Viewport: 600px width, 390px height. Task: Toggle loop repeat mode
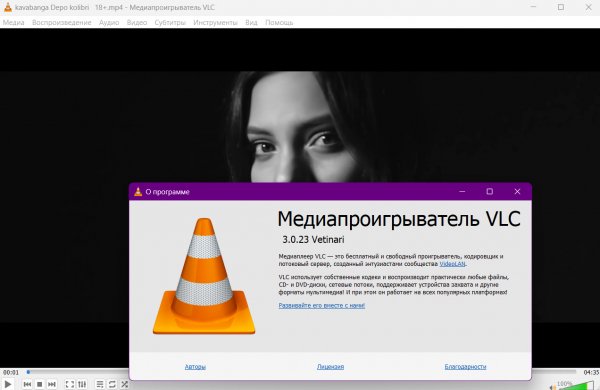pyautogui.click(x=112, y=384)
